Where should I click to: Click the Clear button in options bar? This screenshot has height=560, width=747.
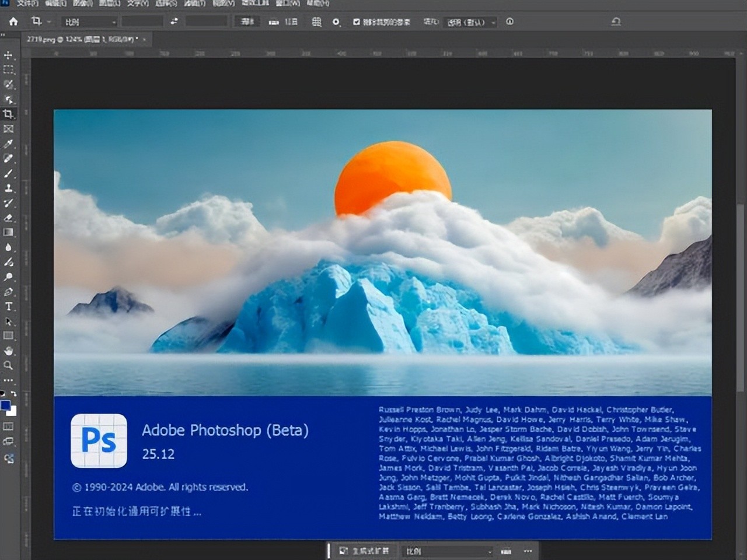[247, 22]
